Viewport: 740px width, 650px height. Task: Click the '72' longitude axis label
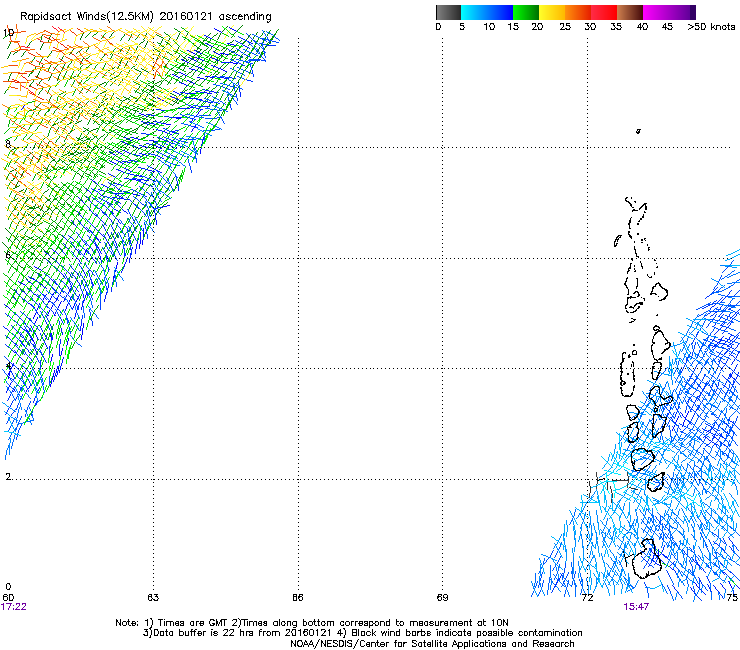(587, 598)
